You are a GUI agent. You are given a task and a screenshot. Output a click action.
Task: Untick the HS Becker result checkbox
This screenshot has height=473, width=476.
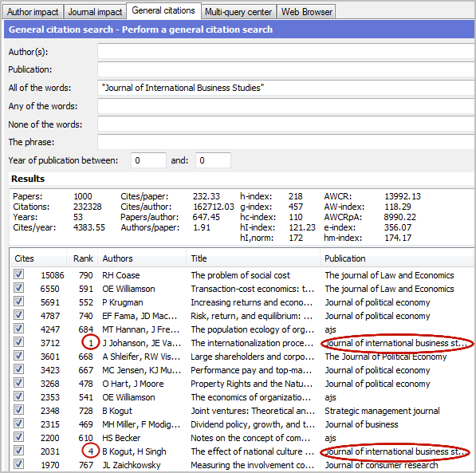click(x=18, y=437)
